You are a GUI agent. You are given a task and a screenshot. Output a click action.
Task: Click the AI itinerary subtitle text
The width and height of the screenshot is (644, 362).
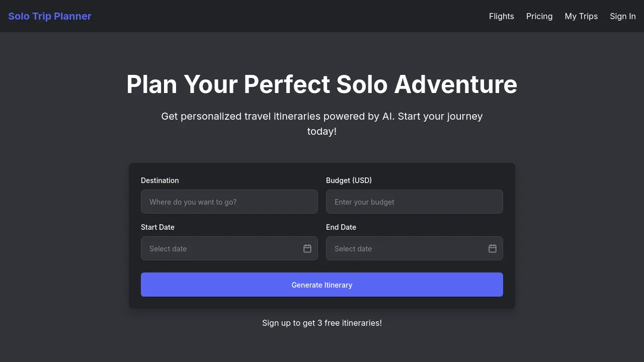tap(321, 124)
